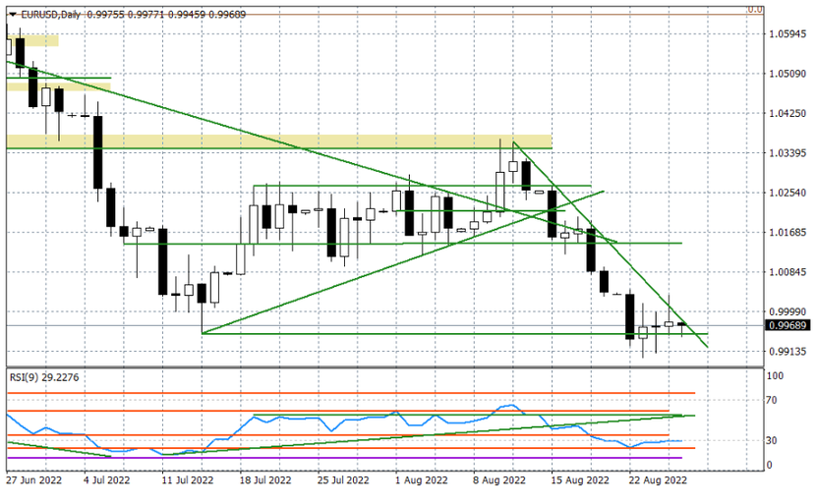Screen dimensions: 816x504
Task: Click the 0.0 level label at top right
Action: 755,10
